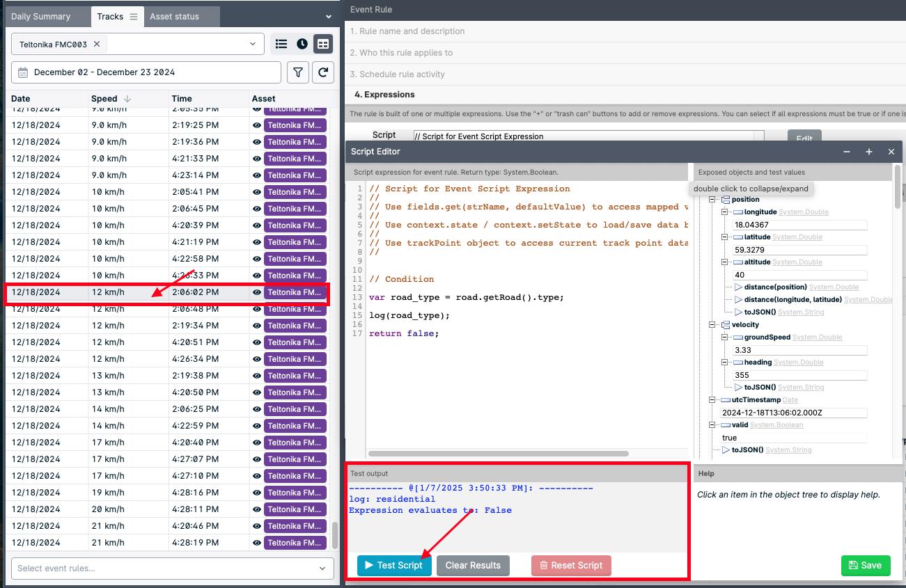Click the Clear Results button
This screenshot has width=906, height=588.
pyautogui.click(x=473, y=566)
